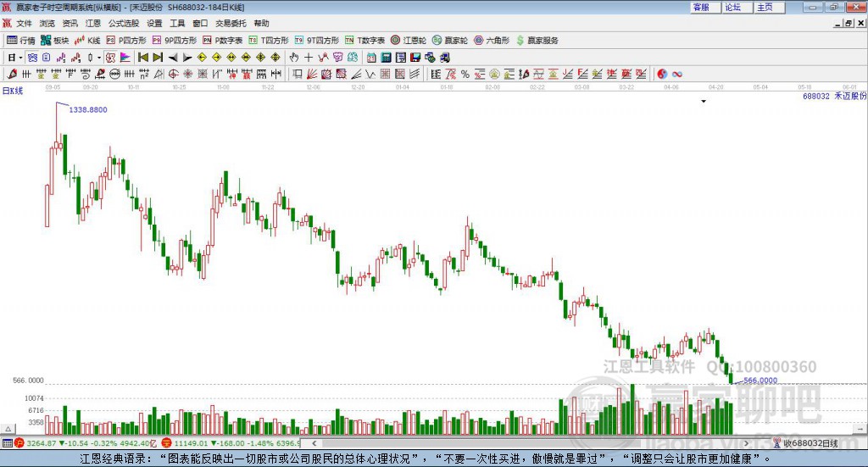Select the red pencil drawing tool
This screenshot has height=467, width=868.
[12, 74]
